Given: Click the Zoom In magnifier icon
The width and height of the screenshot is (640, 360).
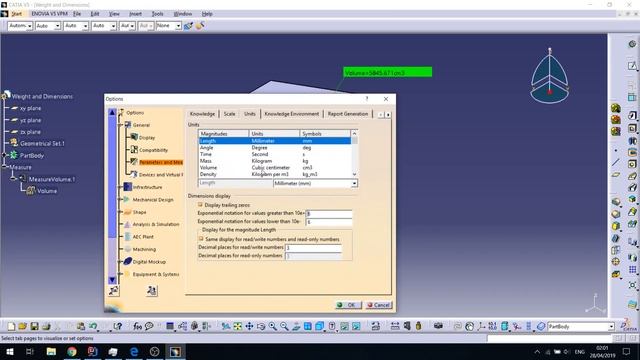Looking at the screenshot, I should point(273,326).
